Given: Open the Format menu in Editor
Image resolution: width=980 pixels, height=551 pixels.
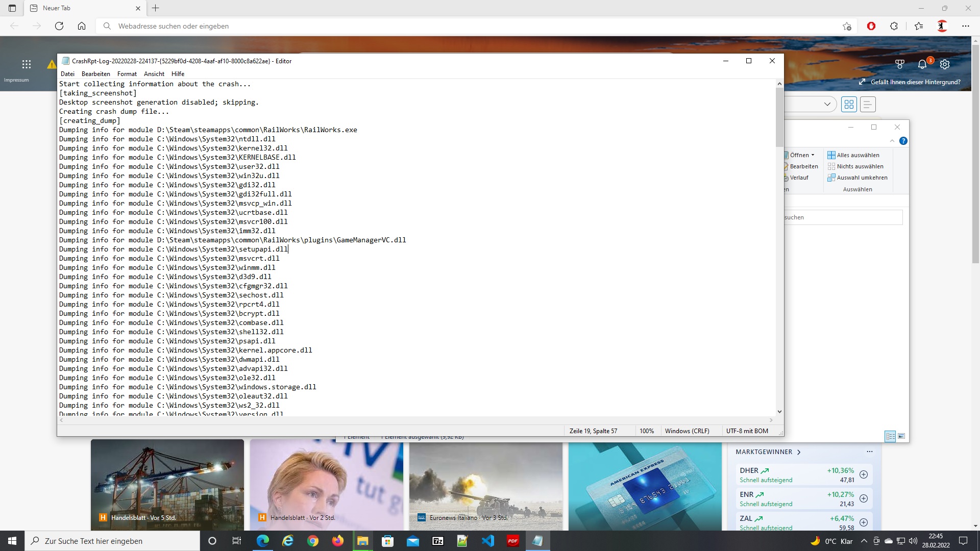Looking at the screenshot, I should [127, 74].
